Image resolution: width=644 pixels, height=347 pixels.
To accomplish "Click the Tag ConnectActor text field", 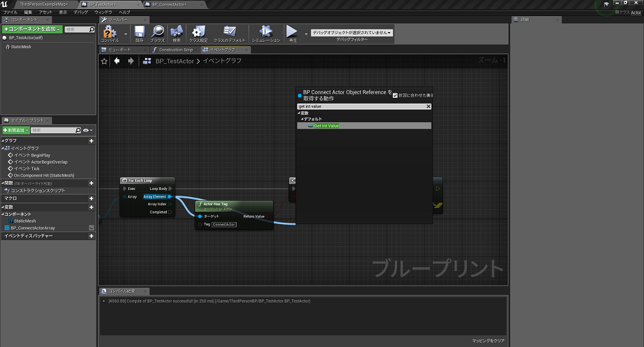I will tap(224, 225).
